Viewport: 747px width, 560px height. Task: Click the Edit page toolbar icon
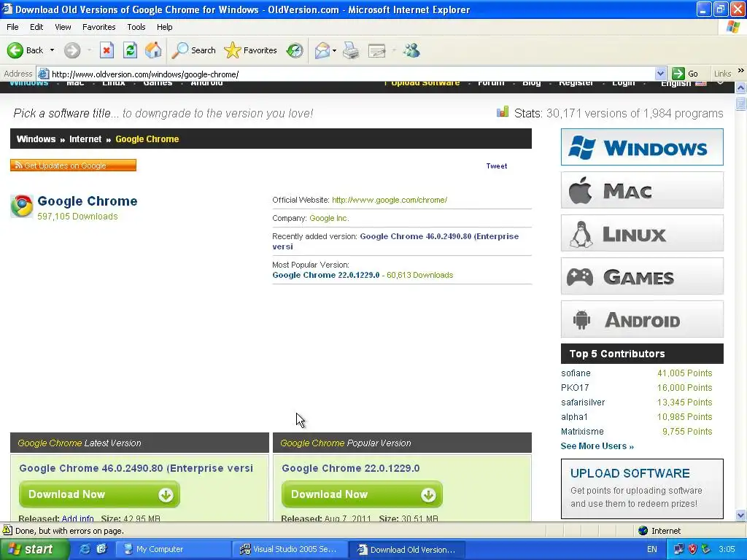pos(377,50)
